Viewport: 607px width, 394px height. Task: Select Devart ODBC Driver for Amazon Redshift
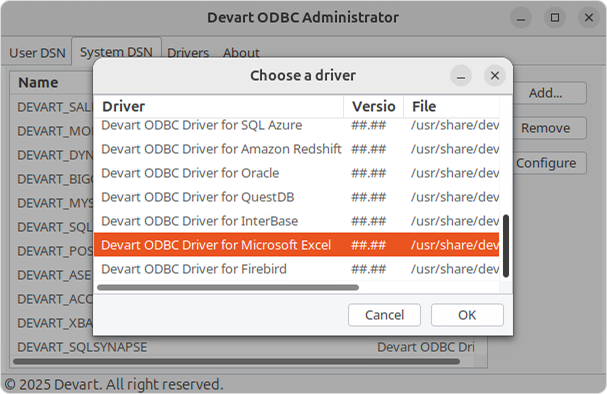click(x=297, y=149)
